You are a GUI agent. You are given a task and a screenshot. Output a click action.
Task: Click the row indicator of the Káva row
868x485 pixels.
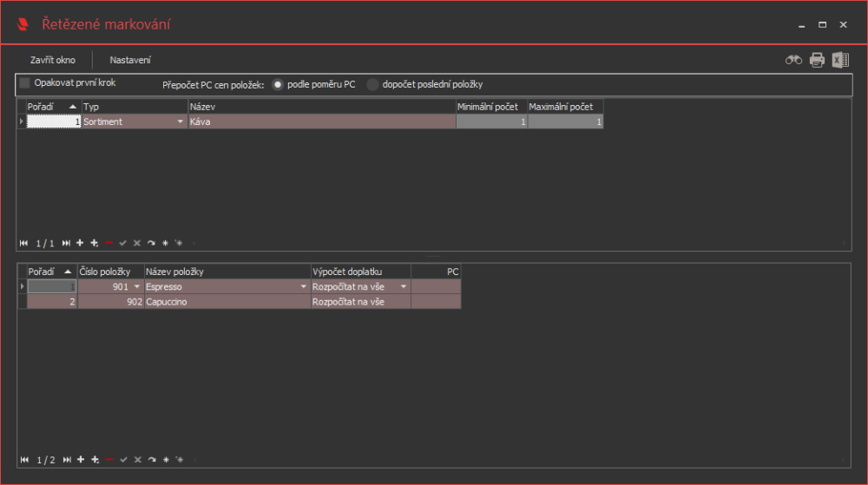coord(22,121)
